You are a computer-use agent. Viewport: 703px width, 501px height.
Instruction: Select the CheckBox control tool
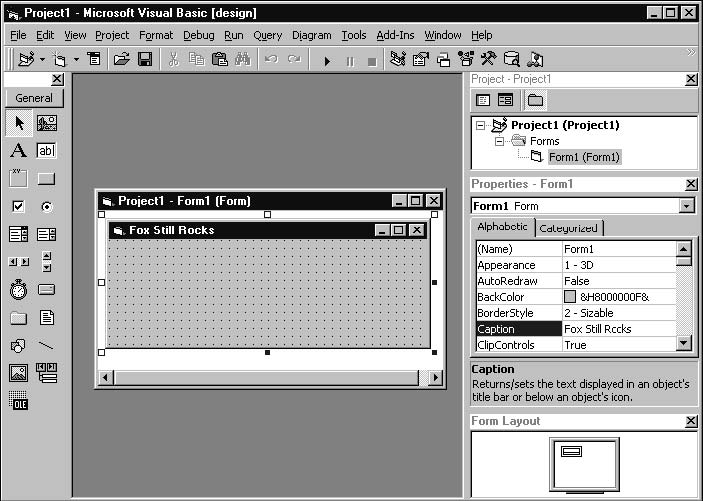[18, 206]
